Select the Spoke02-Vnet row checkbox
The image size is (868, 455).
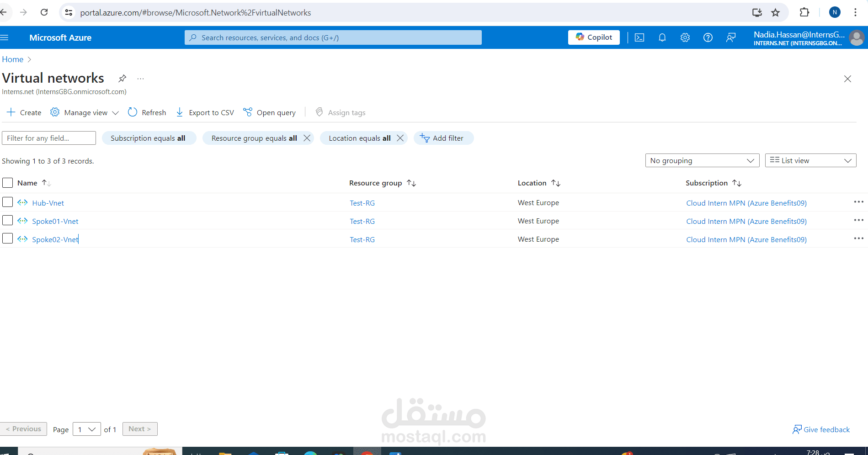[x=7, y=238]
